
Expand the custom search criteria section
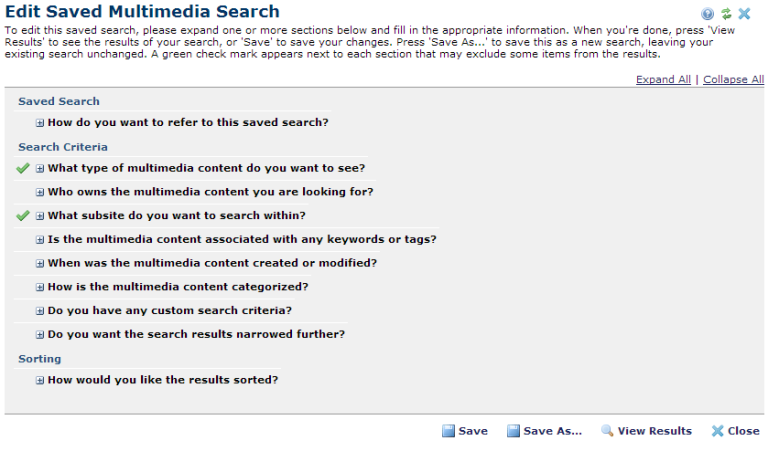coord(40,311)
